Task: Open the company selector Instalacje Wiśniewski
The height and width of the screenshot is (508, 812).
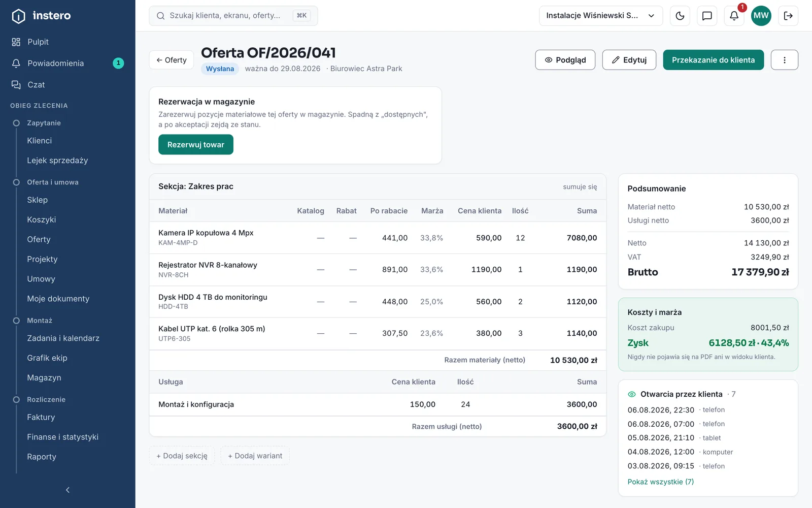Action: (601, 16)
